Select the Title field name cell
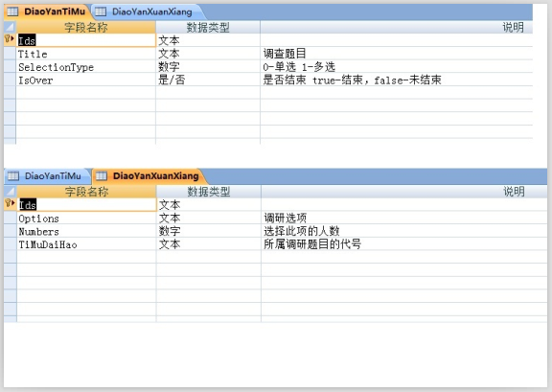This screenshot has height=392, width=552. point(86,54)
